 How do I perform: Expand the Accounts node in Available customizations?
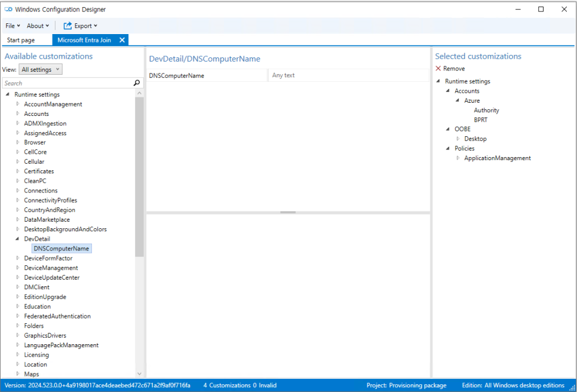pyautogui.click(x=18, y=114)
